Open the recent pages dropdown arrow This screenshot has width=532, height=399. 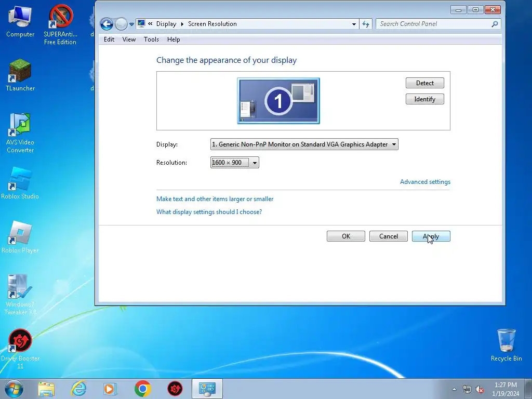tap(131, 24)
